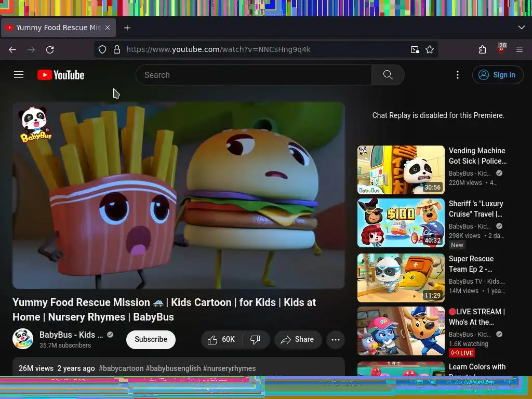Close the Yummy Food Rescue tab

coord(108,28)
